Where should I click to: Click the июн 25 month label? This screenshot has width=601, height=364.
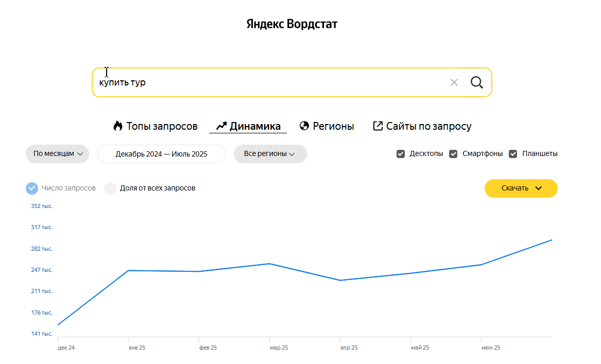491,348
